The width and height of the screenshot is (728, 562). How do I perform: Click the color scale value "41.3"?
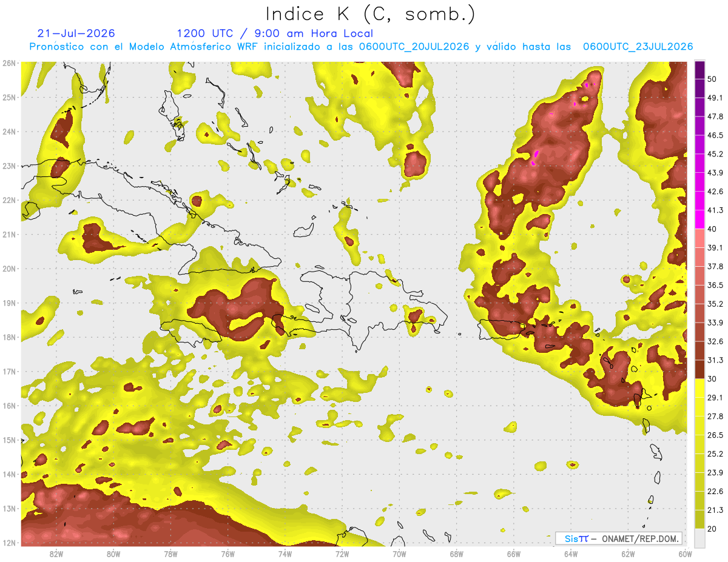715,210
